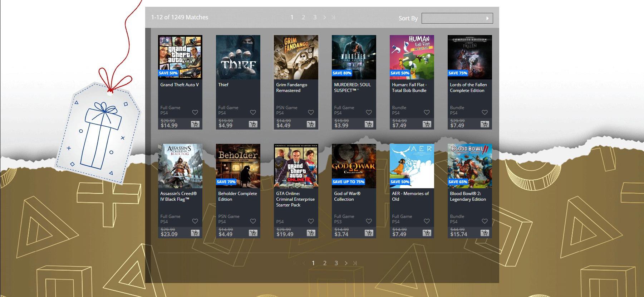The image size is (644, 297).
Task: Wishlist Lords of the Fallen heart
Action: pyautogui.click(x=485, y=112)
